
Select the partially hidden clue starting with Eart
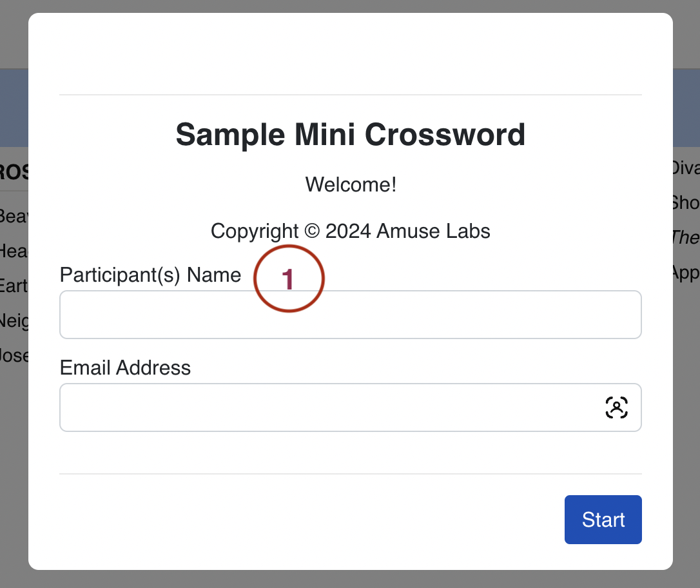(14, 286)
